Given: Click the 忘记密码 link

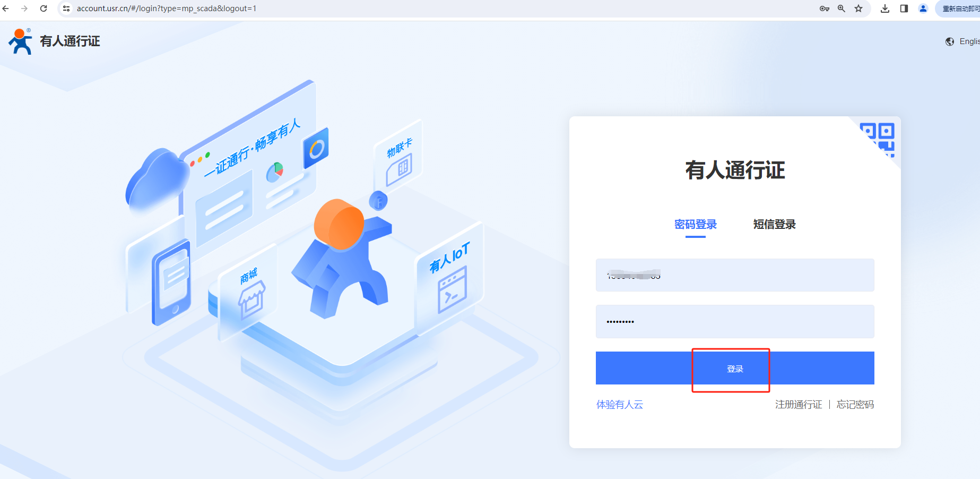Looking at the screenshot, I should [855, 405].
